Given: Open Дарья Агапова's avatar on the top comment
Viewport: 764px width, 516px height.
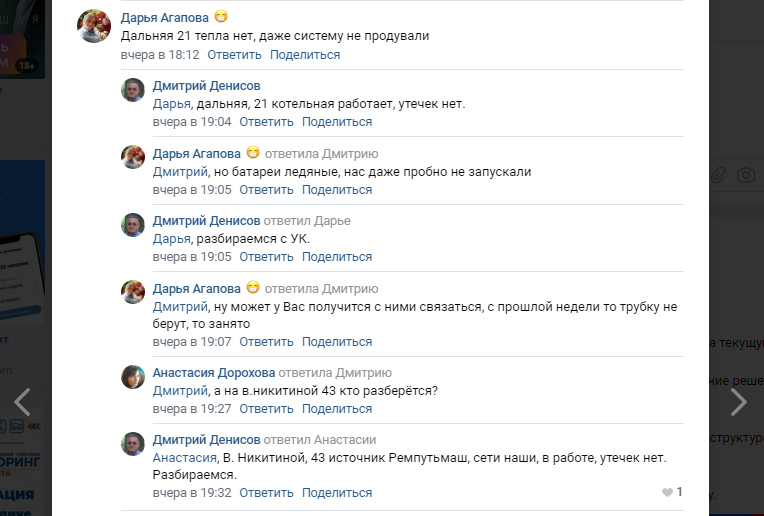Looking at the screenshot, I should (x=93, y=25).
